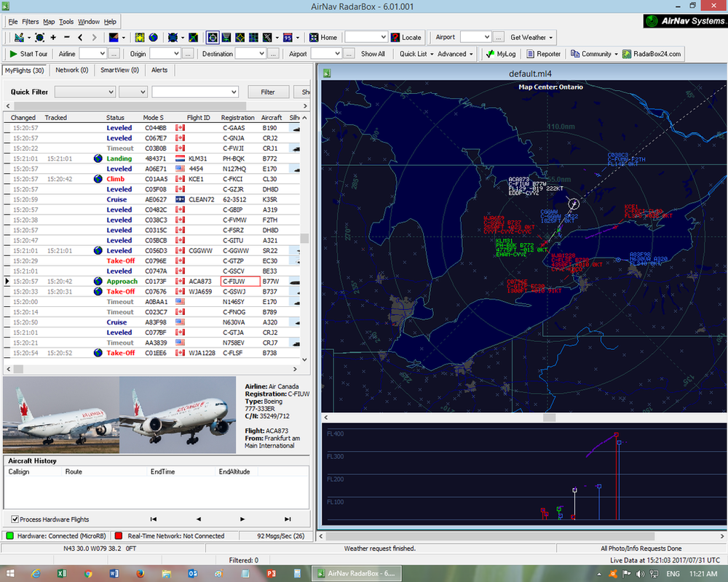Open Internet Explorer from the taskbar
The height and width of the screenshot is (582, 728).
(35, 574)
